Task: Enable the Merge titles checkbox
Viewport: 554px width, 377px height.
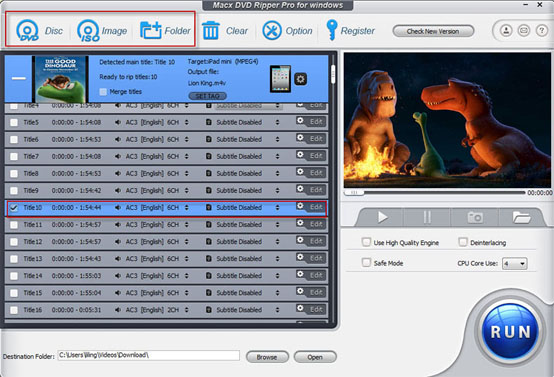Action: [x=103, y=92]
